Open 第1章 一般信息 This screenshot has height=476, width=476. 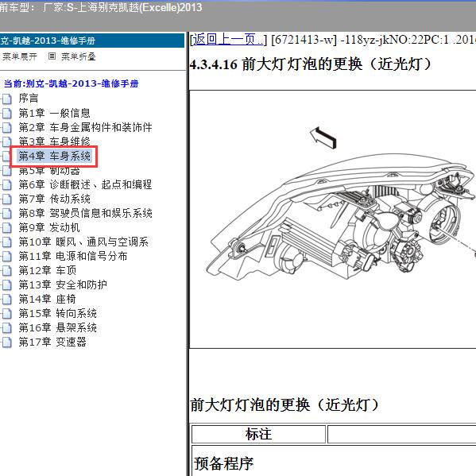pos(54,113)
